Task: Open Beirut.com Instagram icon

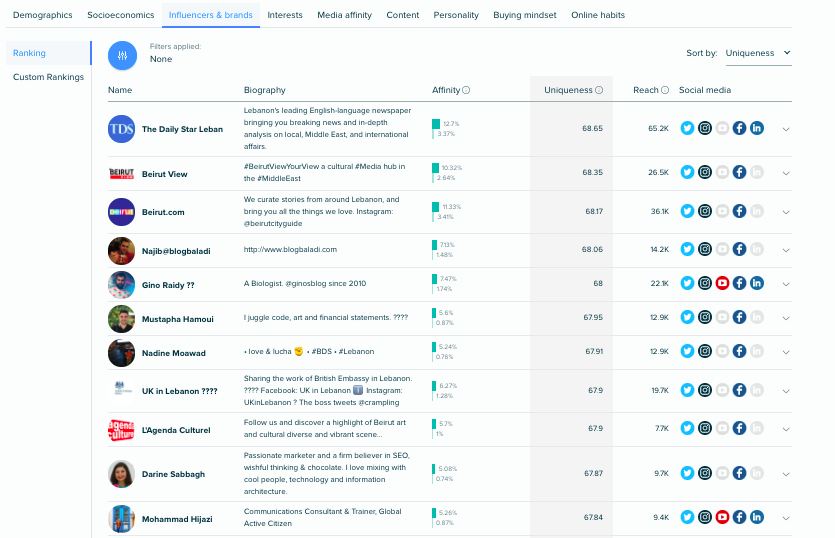Action: point(705,211)
